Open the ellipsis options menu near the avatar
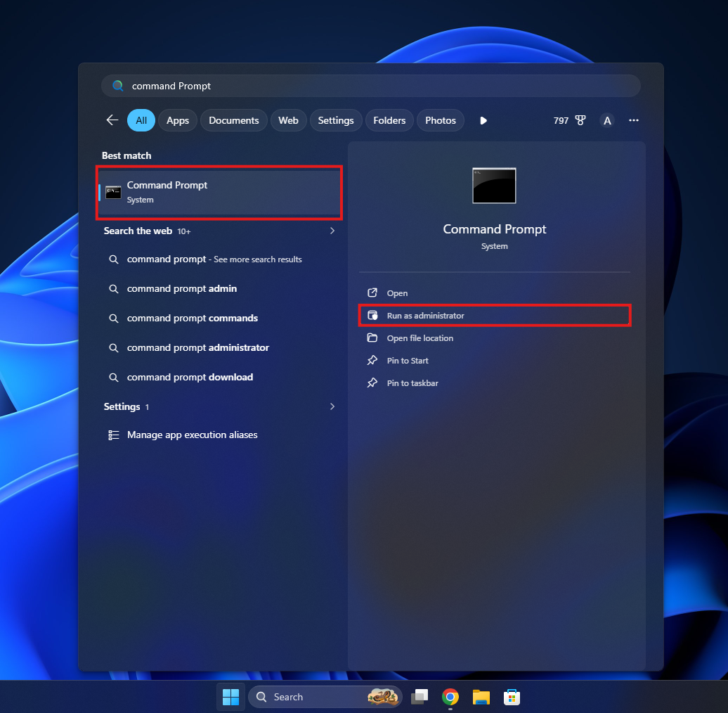This screenshot has width=728, height=713. point(633,120)
